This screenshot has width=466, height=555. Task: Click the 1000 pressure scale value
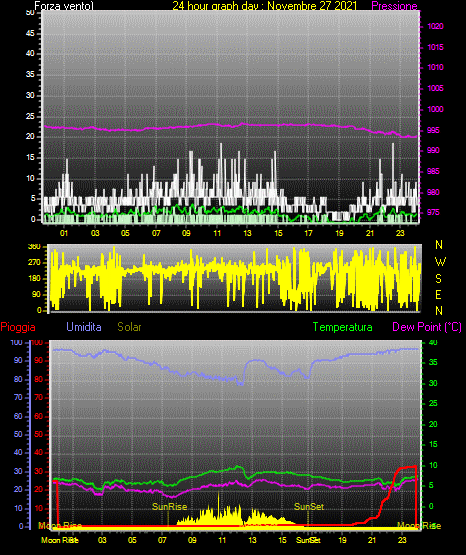435,109
